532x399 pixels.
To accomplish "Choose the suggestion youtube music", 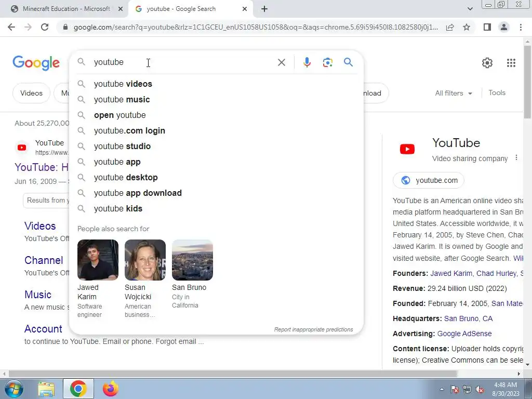I will coord(216,99).
